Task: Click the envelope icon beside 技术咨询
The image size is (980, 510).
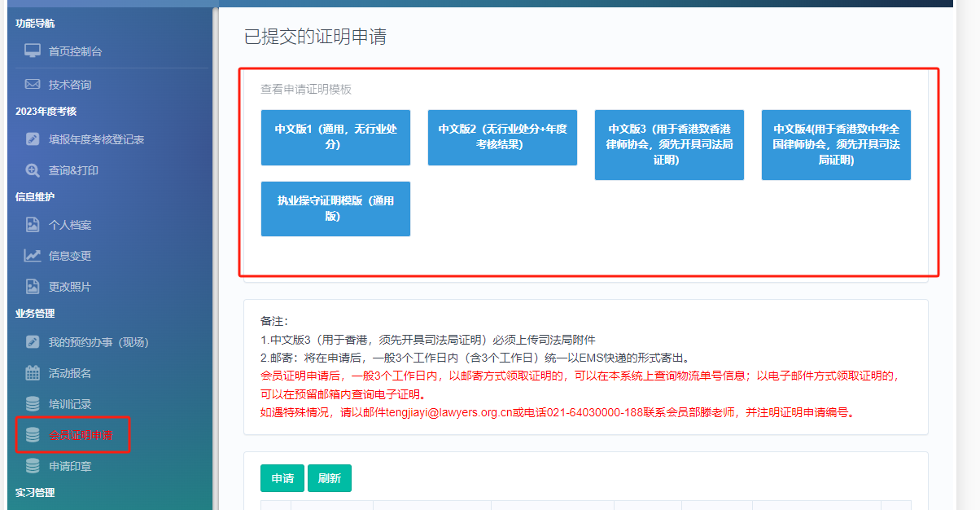Action: pos(33,85)
